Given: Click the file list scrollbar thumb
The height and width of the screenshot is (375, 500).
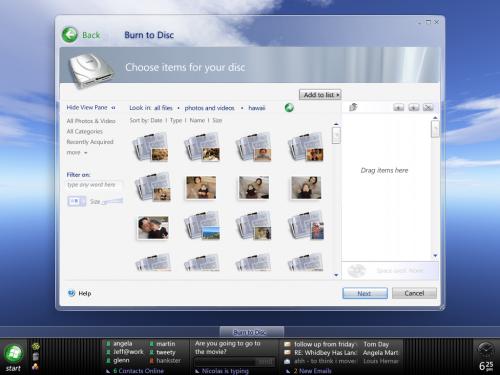Looking at the screenshot, I should click(x=336, y=135).
